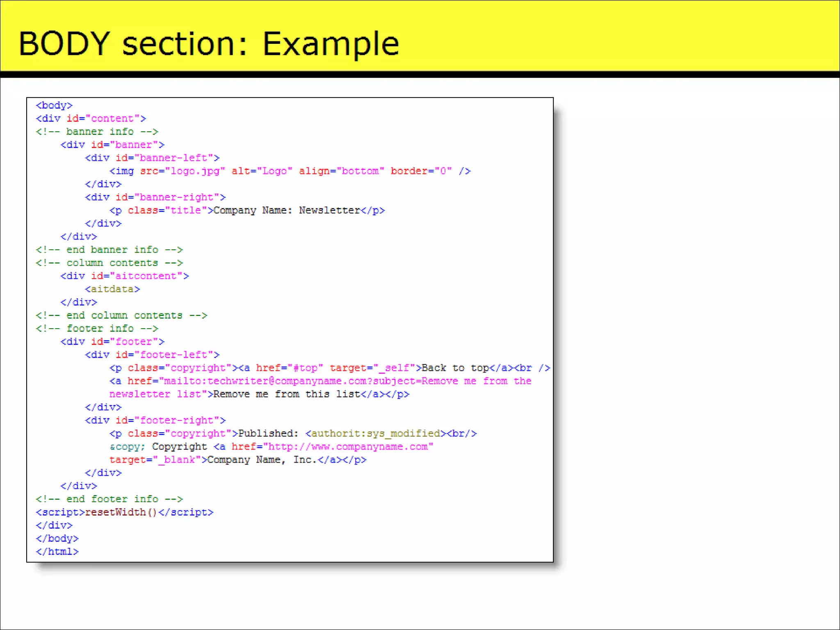840x630 pixels.
Task: Click the opening body tag line
Action: 54,105
